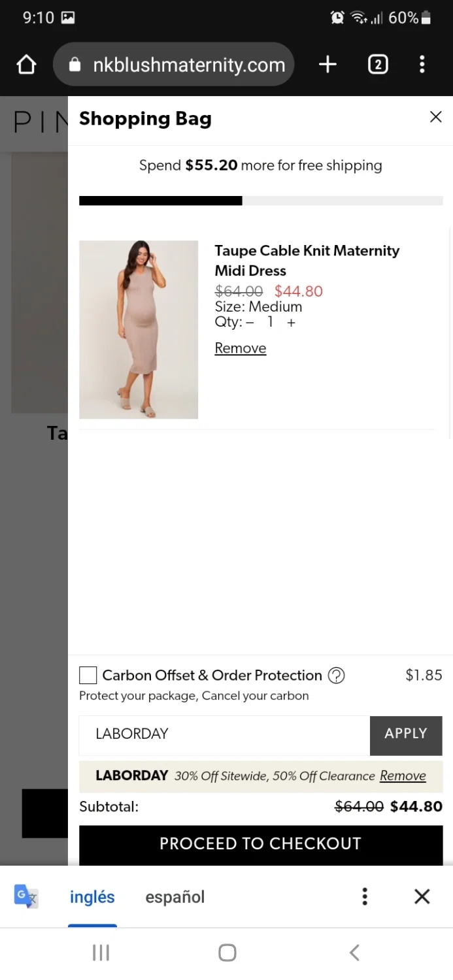Viewport: 453px width, 980px height.
Task: Remove the Taupe dress from bag
Action: (x=240, y=348)
